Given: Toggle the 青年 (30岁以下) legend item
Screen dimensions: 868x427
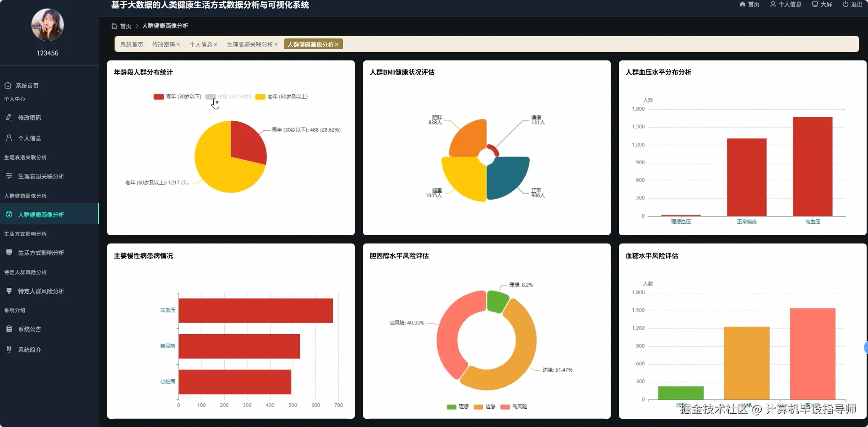Looking at the screenshot, I should coord(177,97).
